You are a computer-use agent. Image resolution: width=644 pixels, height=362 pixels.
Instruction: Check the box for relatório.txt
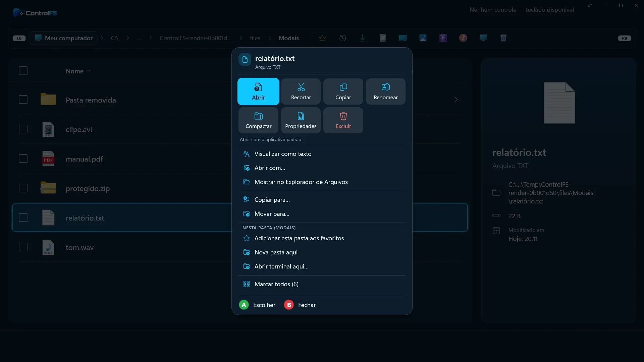tap(23, 218)
